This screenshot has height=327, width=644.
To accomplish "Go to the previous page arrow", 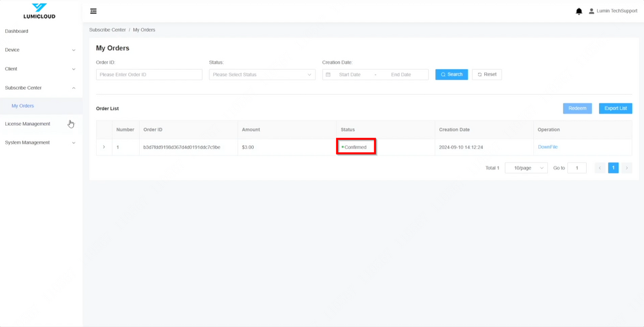I will tap(600, 168).
